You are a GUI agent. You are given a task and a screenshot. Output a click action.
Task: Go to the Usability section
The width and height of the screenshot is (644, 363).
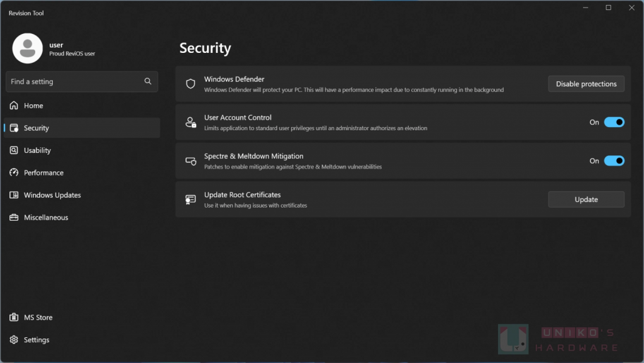click(x=82, y=150)
